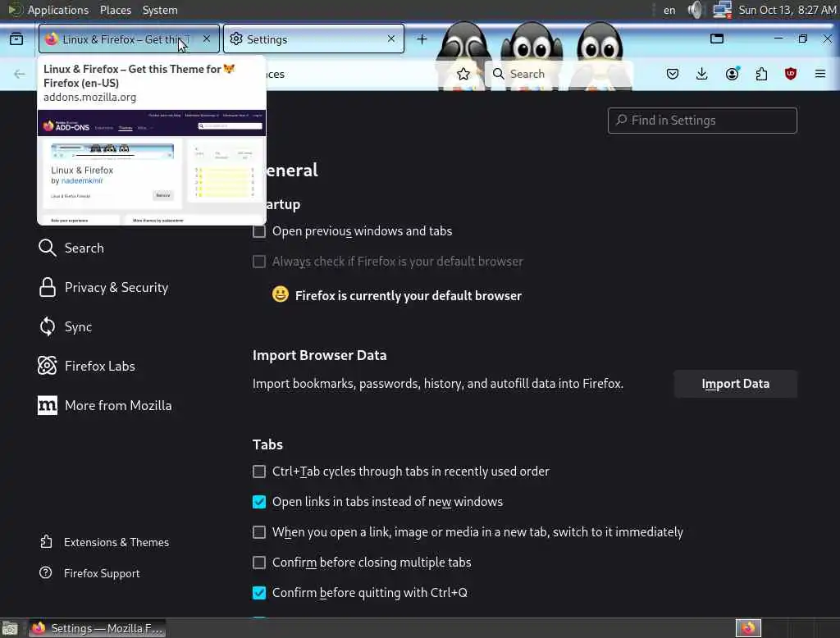Open the System menu

pos(160,10)
